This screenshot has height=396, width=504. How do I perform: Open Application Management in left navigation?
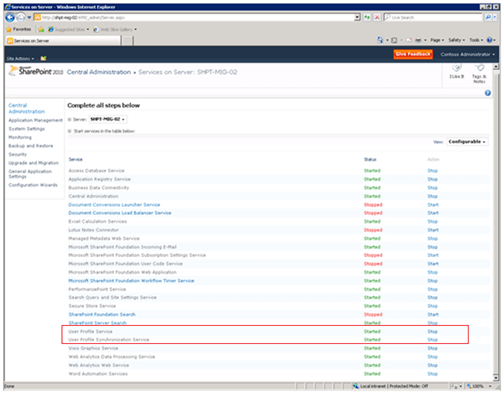[36, 120]
